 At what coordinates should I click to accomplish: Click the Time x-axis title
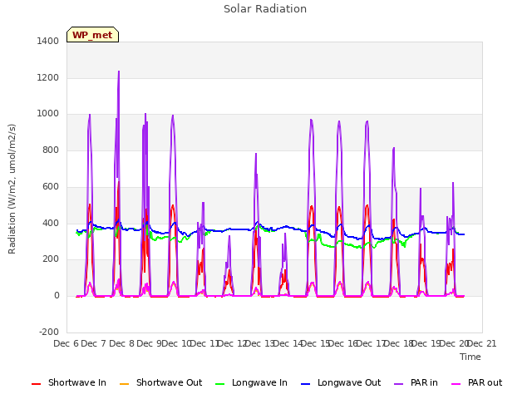(x=470, y=357)
